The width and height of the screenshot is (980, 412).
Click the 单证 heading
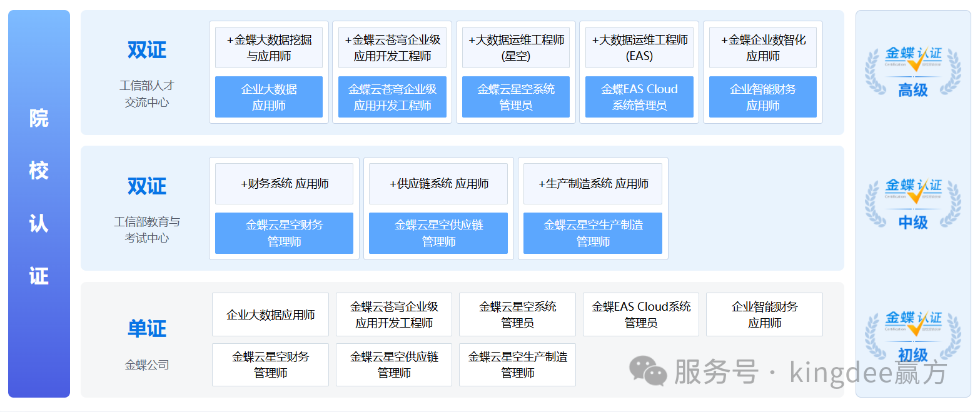coord(147,328)
